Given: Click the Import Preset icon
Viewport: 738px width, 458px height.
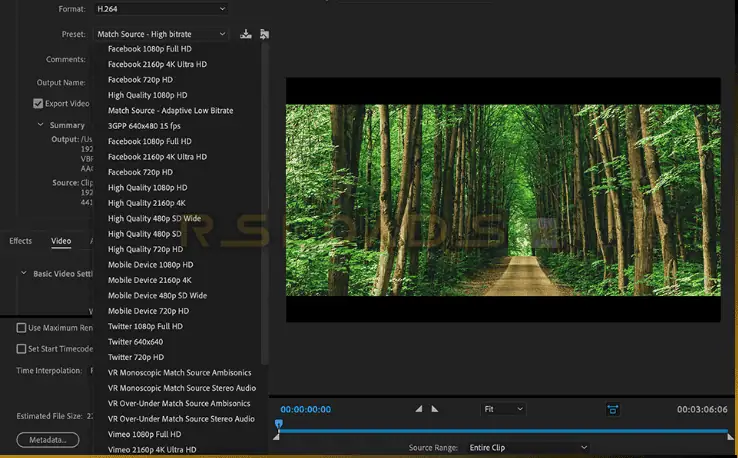Looking at the screenshot, I should coord(265,34).
